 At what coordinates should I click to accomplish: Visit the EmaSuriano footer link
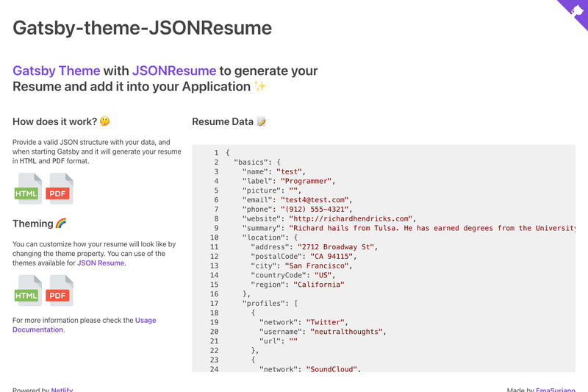click(x=556, y=389)
